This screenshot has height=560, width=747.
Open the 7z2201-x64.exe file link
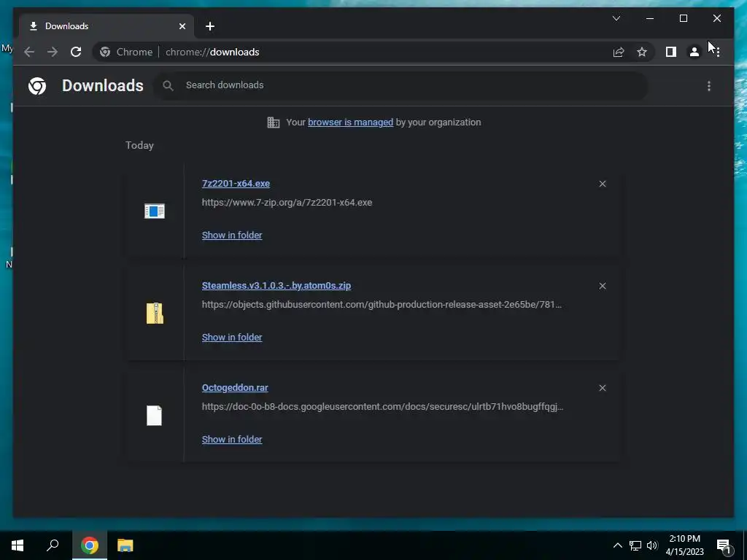click(x=236, y=183)
